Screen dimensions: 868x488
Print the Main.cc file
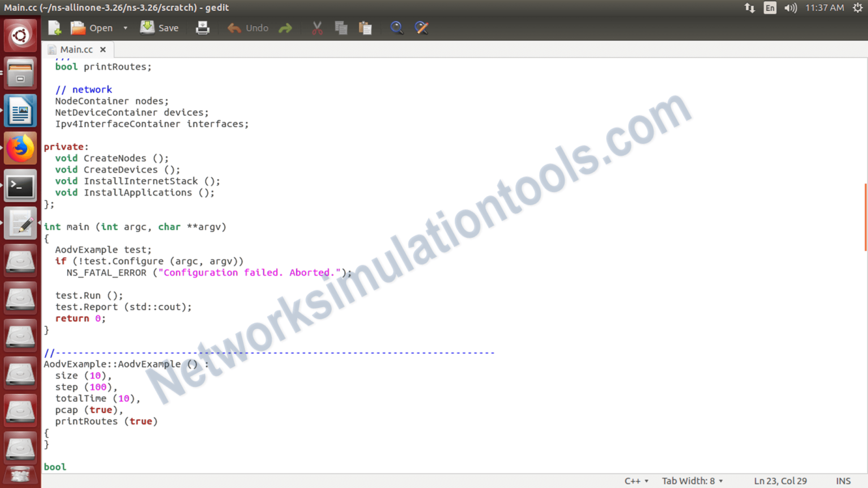pos(202,27)
